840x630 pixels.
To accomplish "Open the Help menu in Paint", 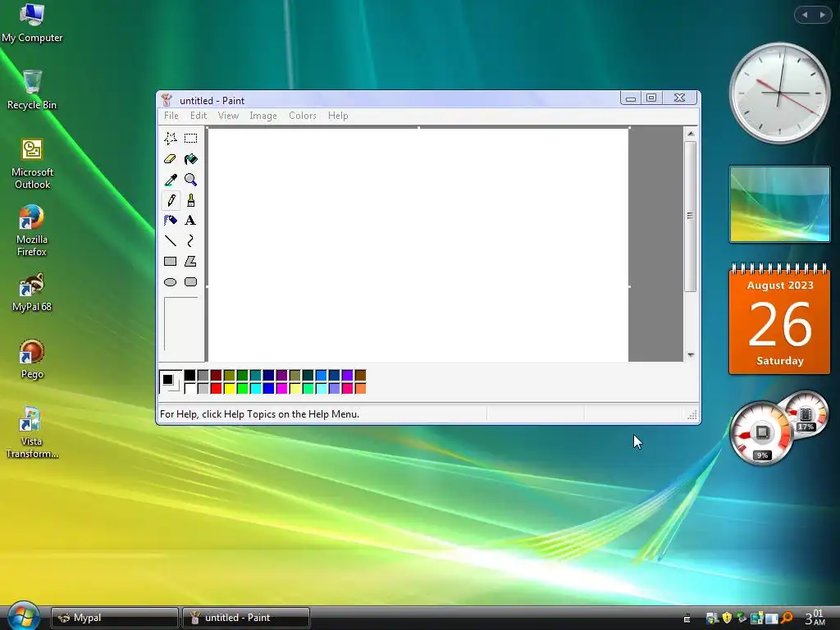I will point(338,116).
